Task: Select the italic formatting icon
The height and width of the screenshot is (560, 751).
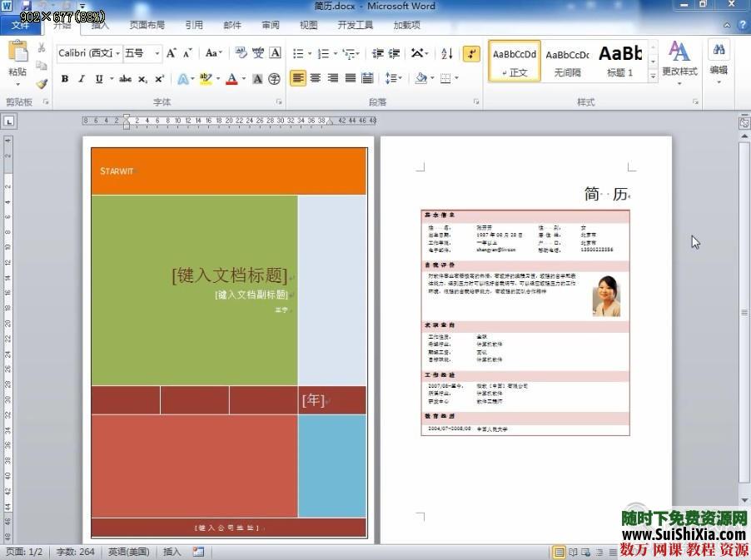Action: 82,79
